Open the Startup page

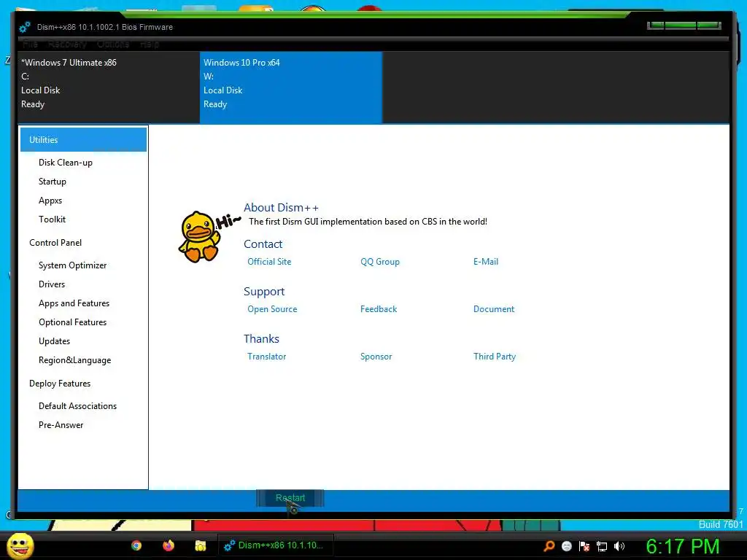pyautogui.click(x=53, y=182)
